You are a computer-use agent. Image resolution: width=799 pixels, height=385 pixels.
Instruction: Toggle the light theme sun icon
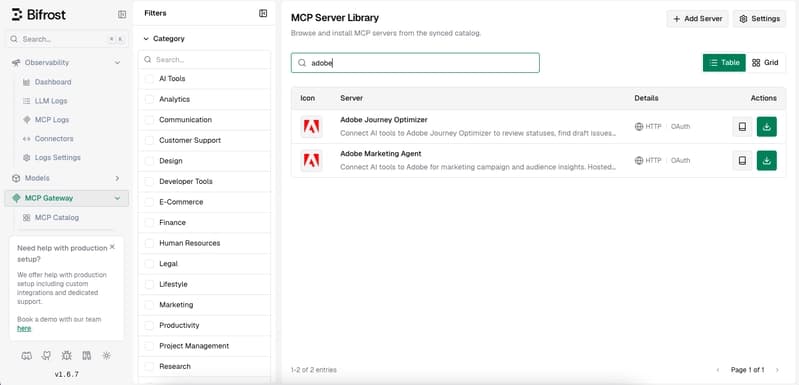(106, 356)
